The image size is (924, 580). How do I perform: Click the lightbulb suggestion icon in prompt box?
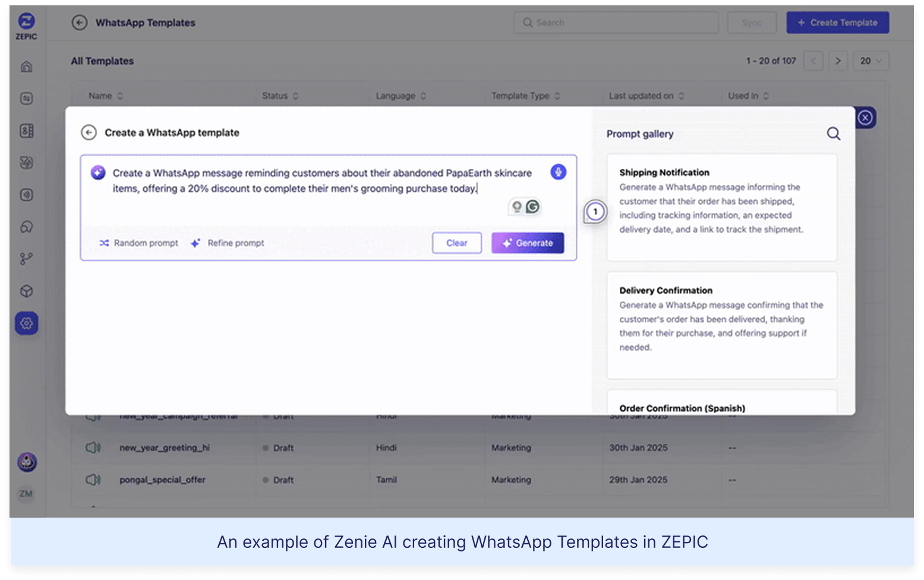click(517, 207)
